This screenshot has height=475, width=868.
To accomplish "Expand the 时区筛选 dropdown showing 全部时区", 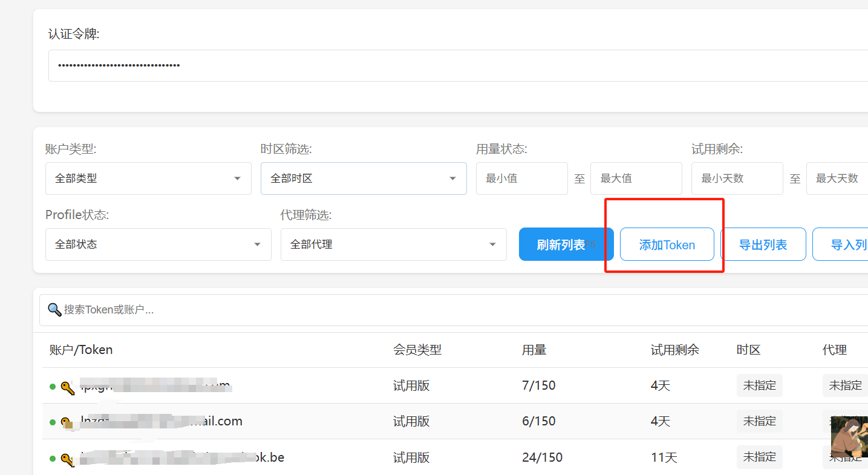I will pyautogui.click(x=364, y=179).
